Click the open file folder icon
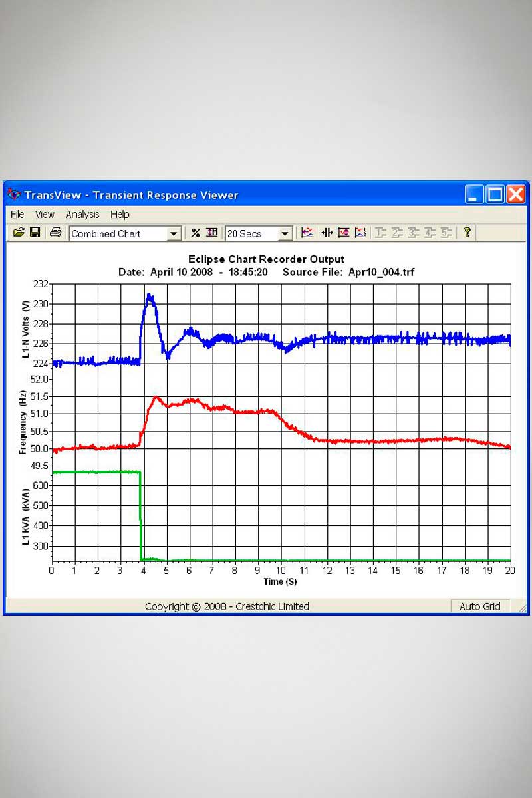This screenshot has height=798, width=532. click(19, 233)
